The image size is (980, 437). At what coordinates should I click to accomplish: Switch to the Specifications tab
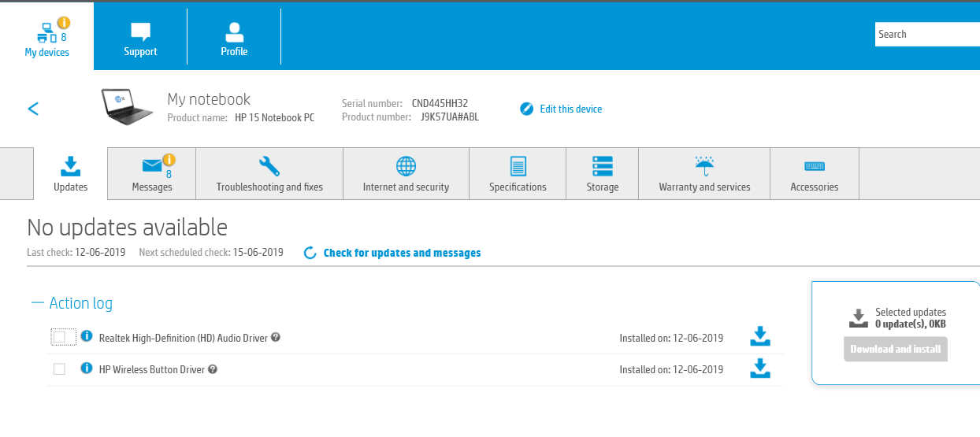pos(518,173)
